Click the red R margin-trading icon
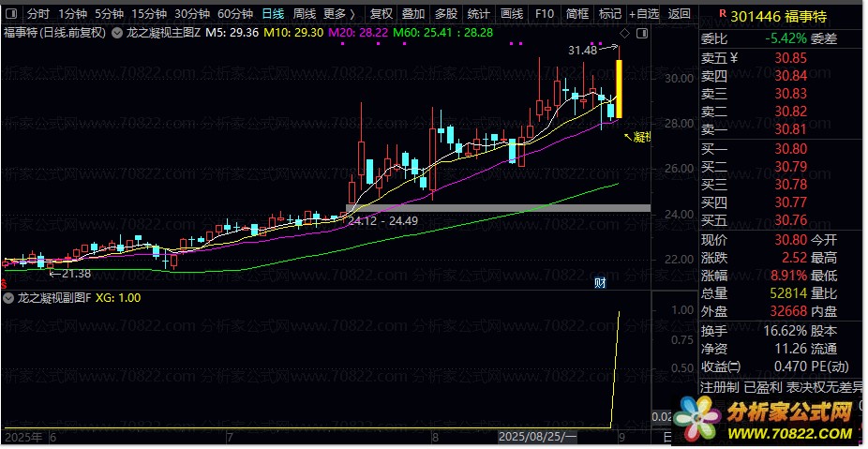This screenshot has width=868, height=449. (x=721, y=13)
